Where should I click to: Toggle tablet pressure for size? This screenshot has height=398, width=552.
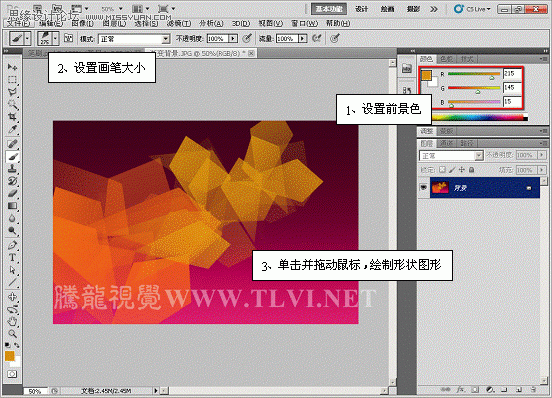click(334, 38)
